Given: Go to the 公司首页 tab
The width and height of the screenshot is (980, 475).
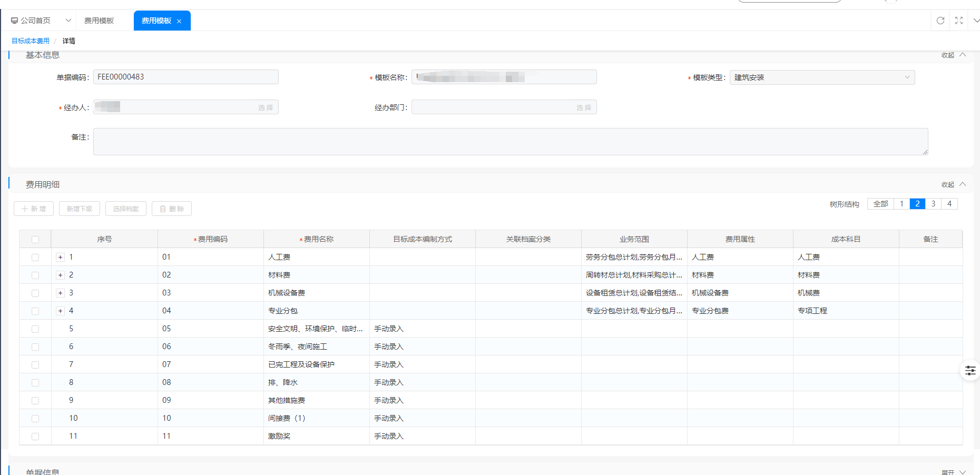Looking at the screenshot, I should [x=35, y=21].
